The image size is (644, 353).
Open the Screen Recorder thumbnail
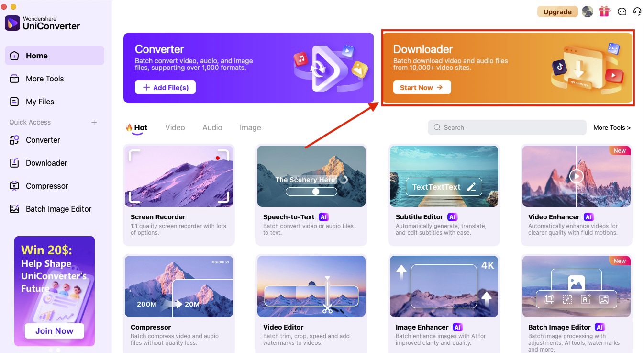tap(179, 176)
